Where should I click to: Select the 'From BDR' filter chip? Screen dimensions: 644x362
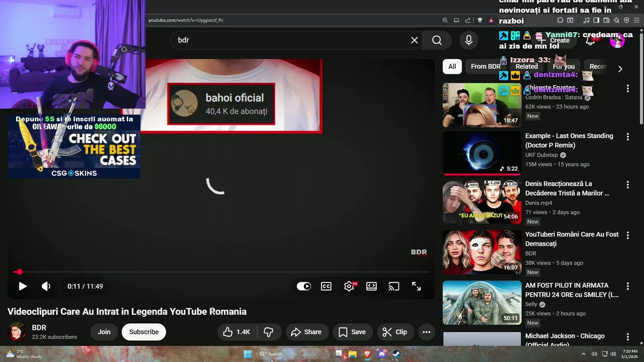coord(486,66)
